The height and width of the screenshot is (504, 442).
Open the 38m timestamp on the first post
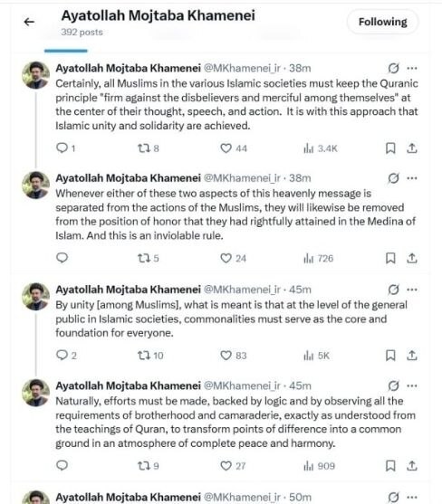(x=300, y=68)
